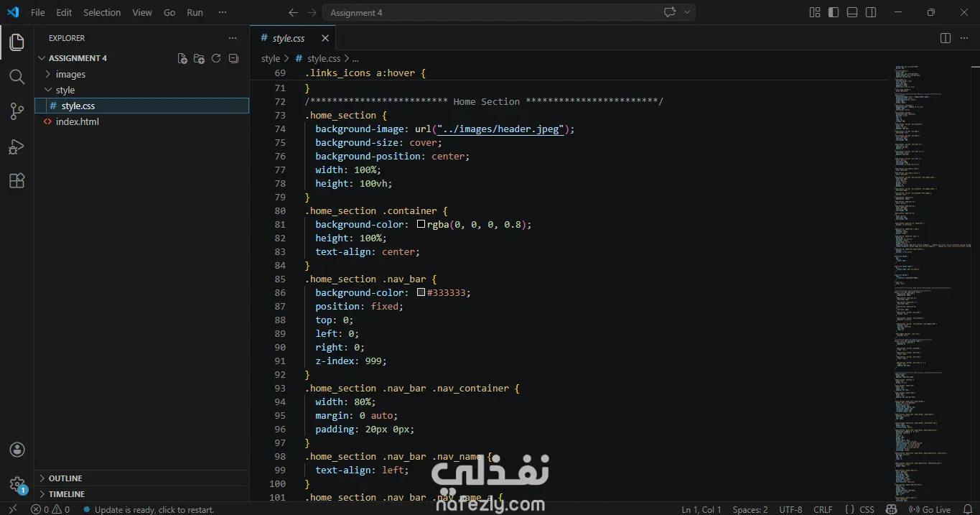Create a new file in Assignment 4
The image size is (980, 515).
click(x=182, y=58)
